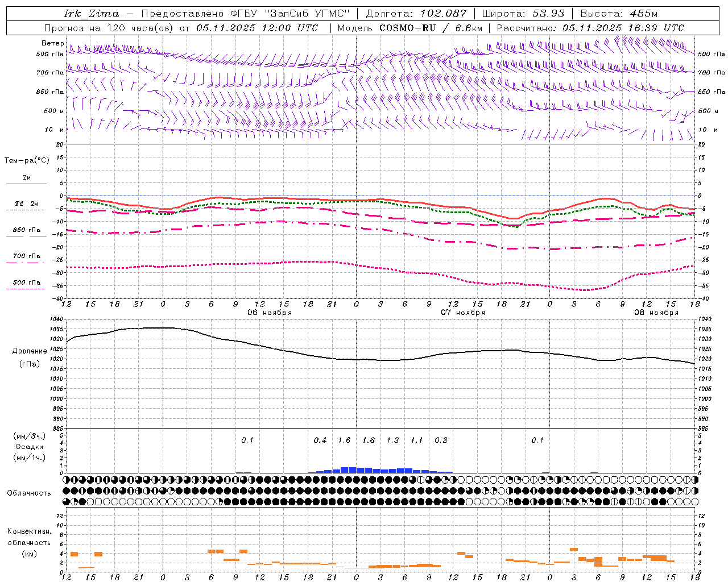Click the '08 ноября' date label

656,313
